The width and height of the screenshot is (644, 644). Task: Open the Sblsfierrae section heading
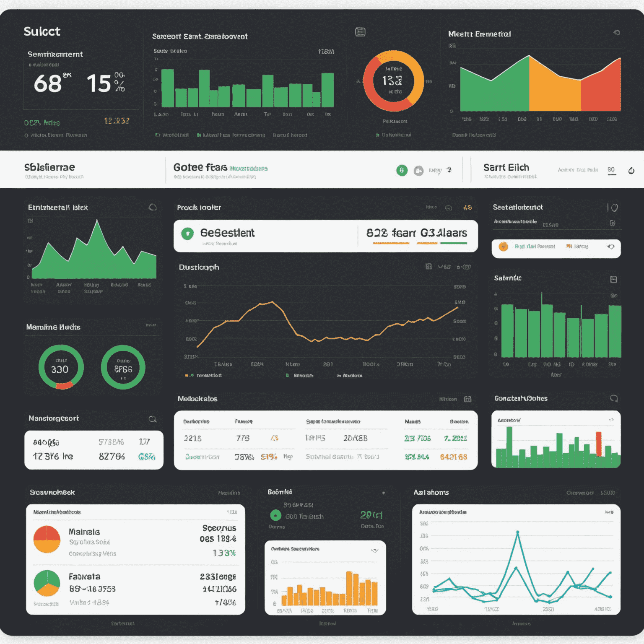49,167
